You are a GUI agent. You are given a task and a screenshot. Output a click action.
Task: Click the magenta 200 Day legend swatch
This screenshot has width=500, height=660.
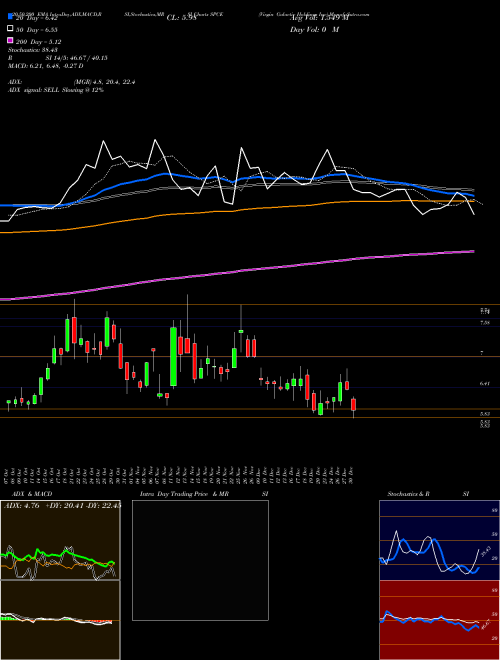pos(11,41)
